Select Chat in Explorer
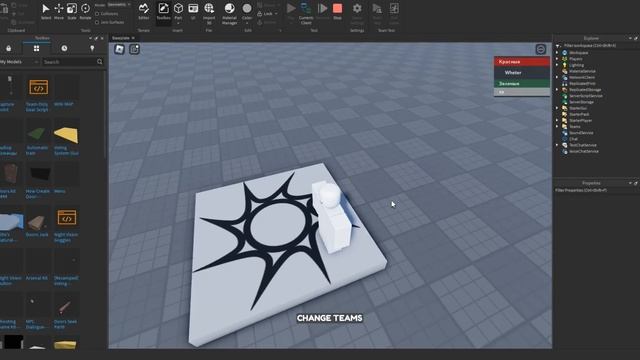This screenshot has height=360, width=640. click(573, 139)
